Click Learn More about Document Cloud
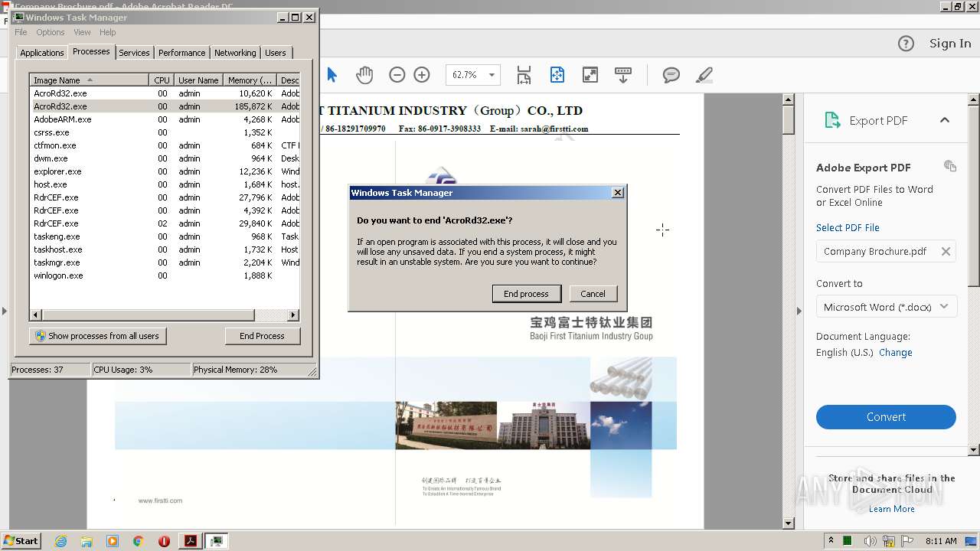The width and height of the screenshot is (980, 551). coord(892,509)
